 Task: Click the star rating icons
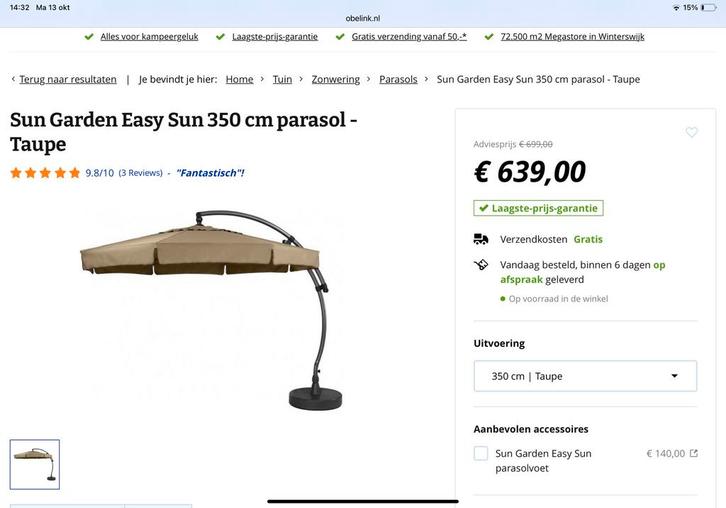[45, 173]
